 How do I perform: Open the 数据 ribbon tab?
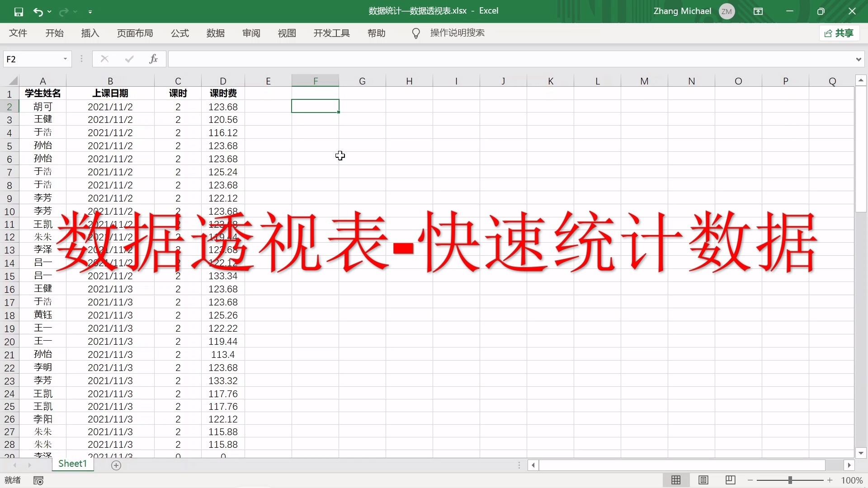tap(216, 33)
